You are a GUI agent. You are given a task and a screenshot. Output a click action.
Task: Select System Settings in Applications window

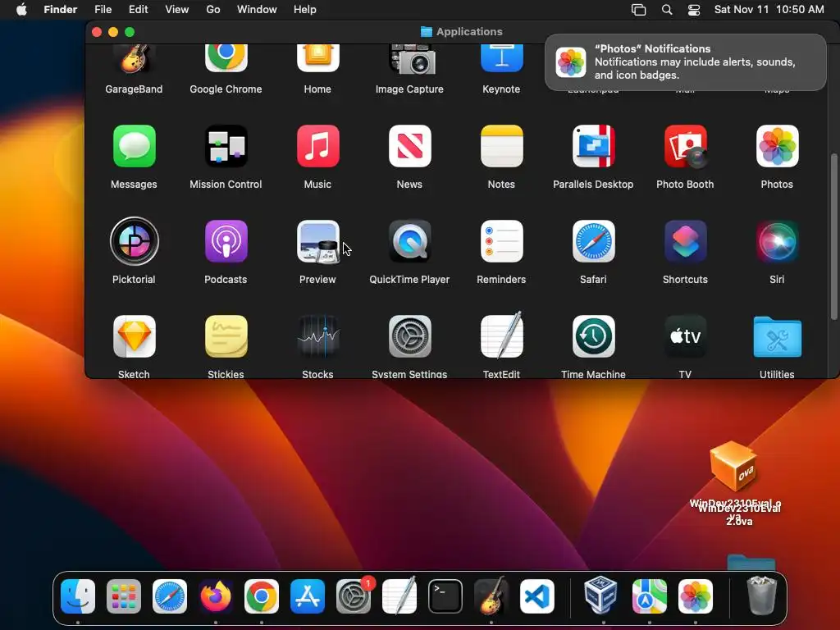click(410, 336)
